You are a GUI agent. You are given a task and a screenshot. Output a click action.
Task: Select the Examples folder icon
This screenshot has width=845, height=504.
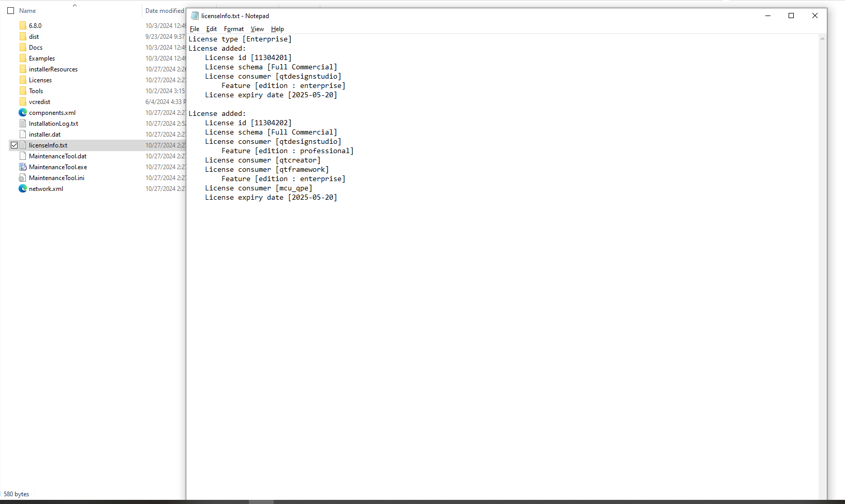click(x=23, y=58)
